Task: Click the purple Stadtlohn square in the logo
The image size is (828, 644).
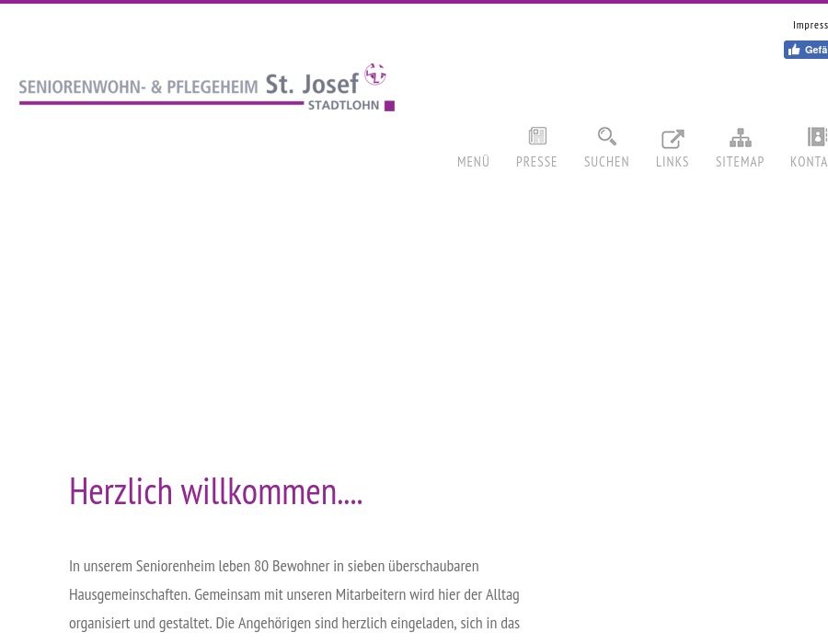Action: tap(389, 104)
